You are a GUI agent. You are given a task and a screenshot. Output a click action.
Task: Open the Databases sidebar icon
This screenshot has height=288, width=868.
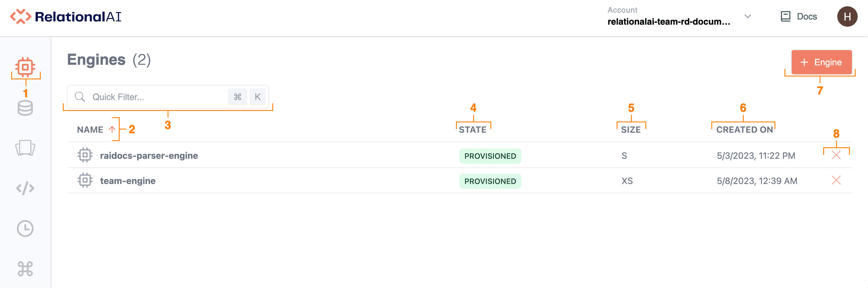(x=25, y=108)
